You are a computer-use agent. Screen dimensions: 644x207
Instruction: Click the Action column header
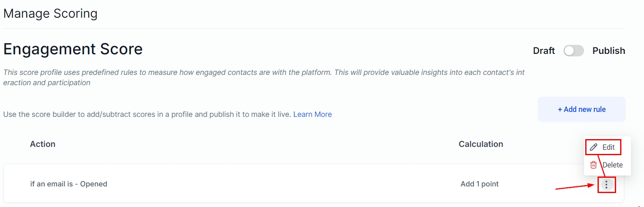coord(43,144)
